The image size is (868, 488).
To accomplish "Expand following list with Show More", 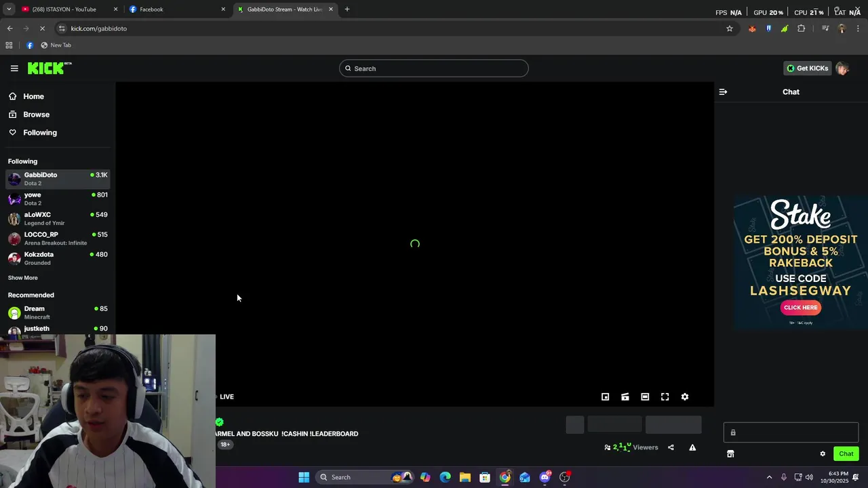I will [x=23, y=278].
